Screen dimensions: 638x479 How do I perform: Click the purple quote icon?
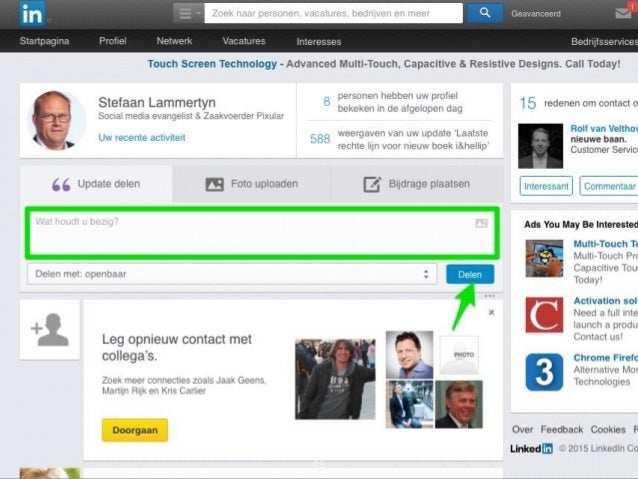coord(61,185)
